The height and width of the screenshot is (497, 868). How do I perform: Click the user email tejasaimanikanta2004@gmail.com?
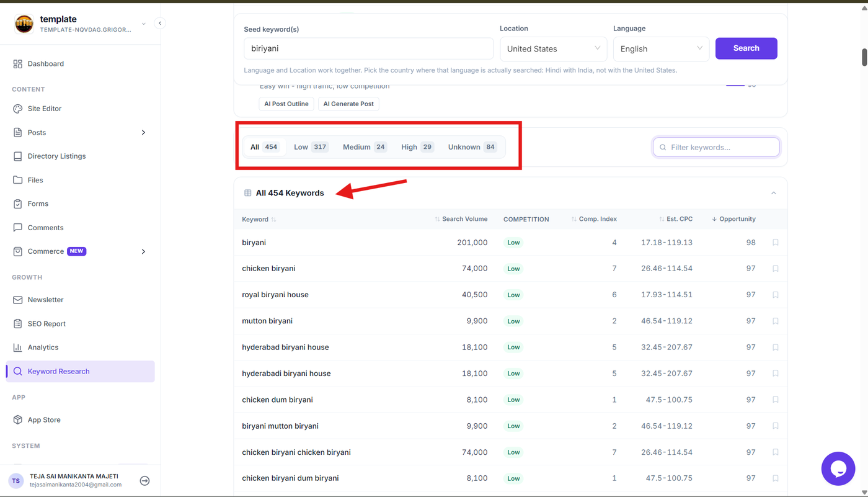76,485
